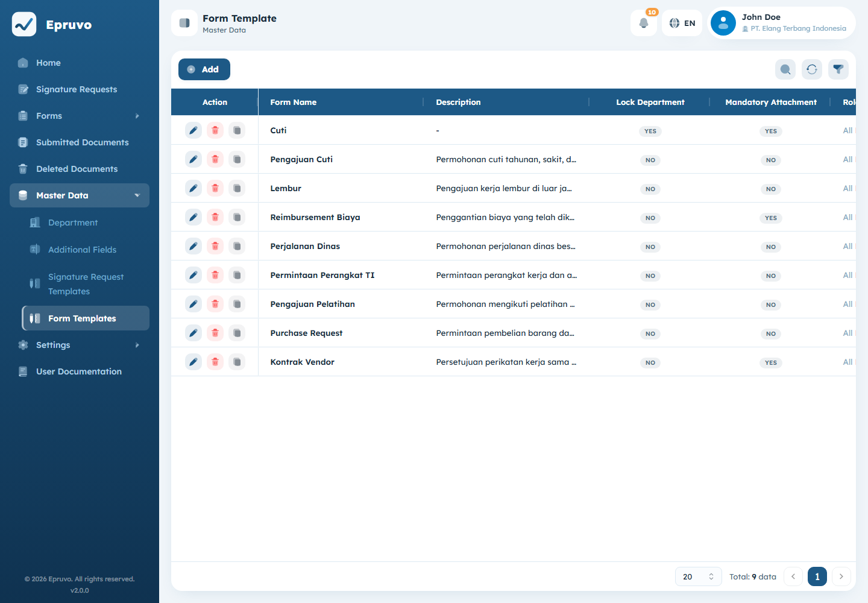Edit the Purchase Request template
868x603 pixels.
(x=193, y=333)
